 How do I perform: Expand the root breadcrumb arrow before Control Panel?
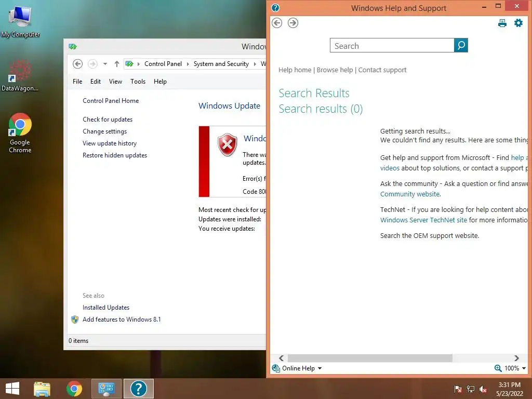(x=138, y=64)
